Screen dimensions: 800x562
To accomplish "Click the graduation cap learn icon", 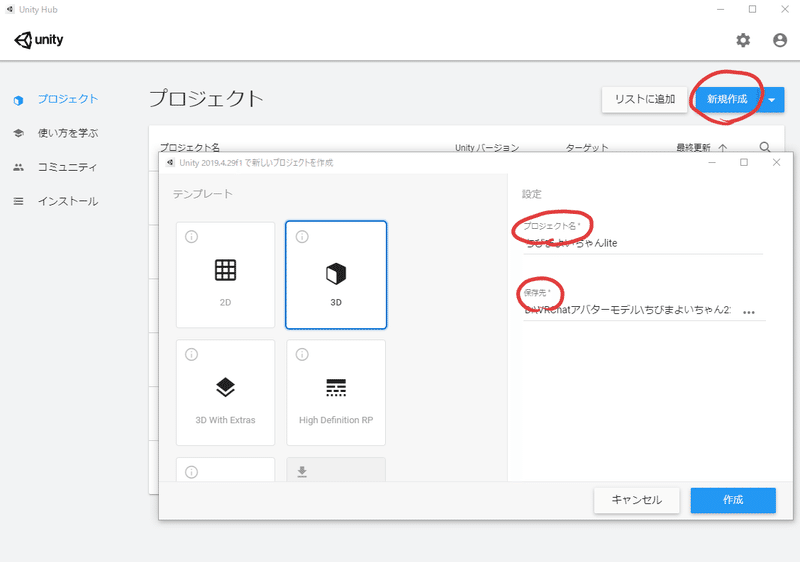I will (18, 133).
